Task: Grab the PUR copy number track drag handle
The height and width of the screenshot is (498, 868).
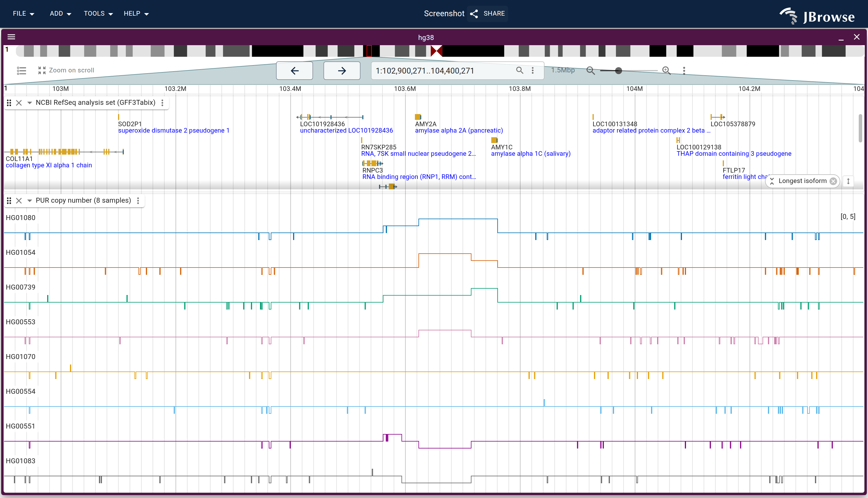Action: coord(9,200)
